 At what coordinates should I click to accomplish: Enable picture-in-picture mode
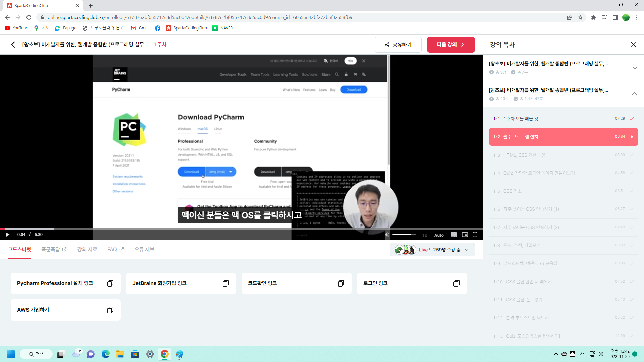[465, 235]
